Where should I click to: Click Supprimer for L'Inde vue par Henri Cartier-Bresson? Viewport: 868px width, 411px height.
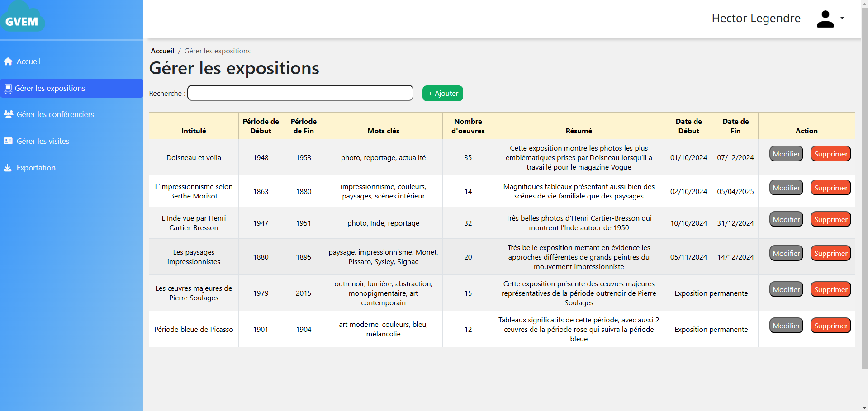[x=830, y=219]
